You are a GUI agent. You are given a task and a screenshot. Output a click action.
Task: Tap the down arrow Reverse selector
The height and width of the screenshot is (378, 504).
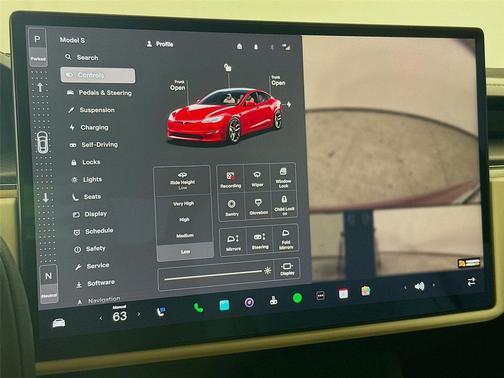[x=45, y=197]
